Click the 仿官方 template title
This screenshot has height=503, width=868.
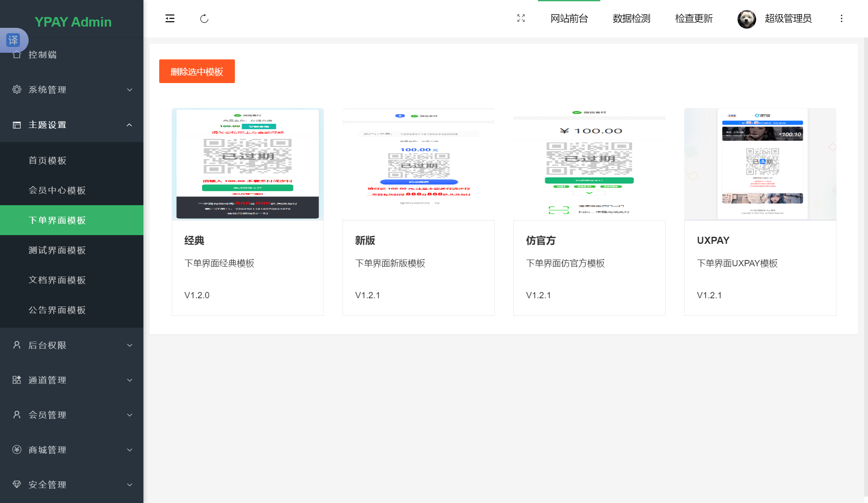point(540,240)
